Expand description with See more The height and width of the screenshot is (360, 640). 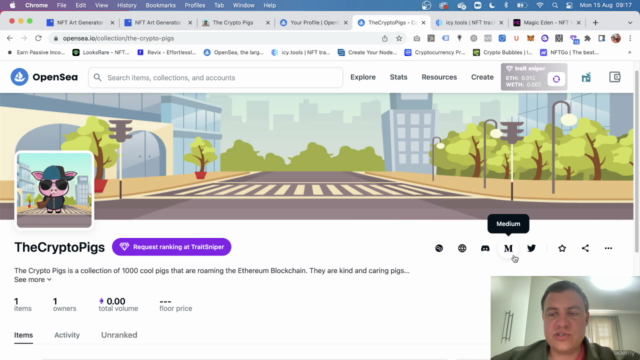pyautogui.click(x=33, y=280)
